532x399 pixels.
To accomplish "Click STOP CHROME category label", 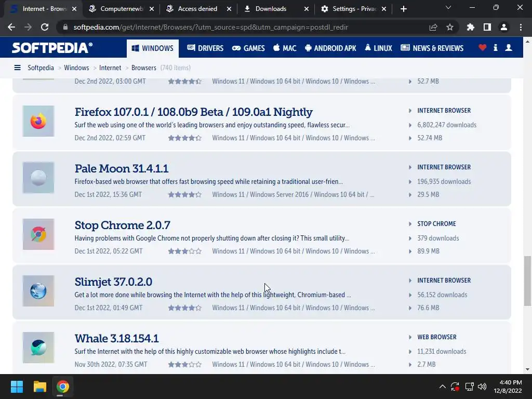I will pos(436,224).
